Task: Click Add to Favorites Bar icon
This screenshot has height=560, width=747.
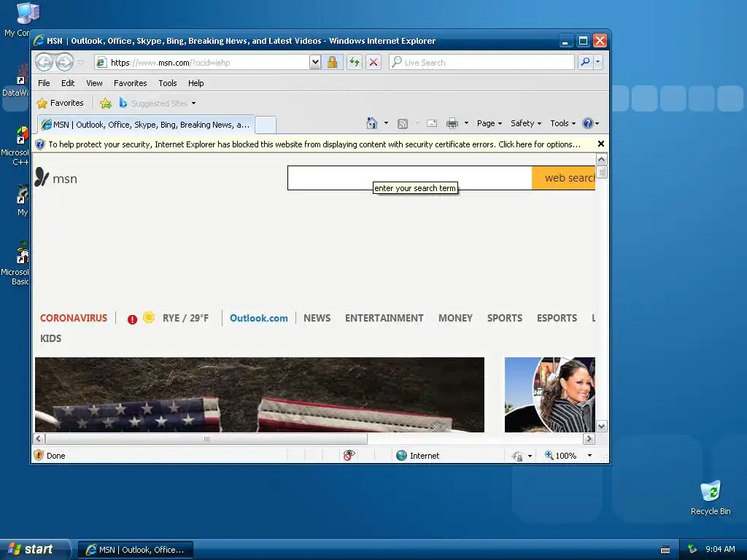Action: (x=106, y=103)
